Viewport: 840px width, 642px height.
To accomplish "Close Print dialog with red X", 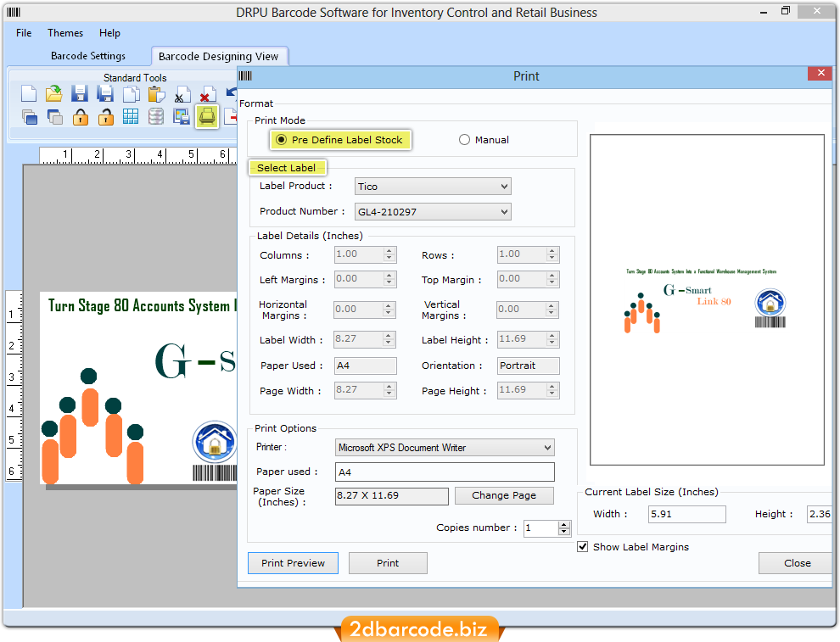I will tap(820, 73).
